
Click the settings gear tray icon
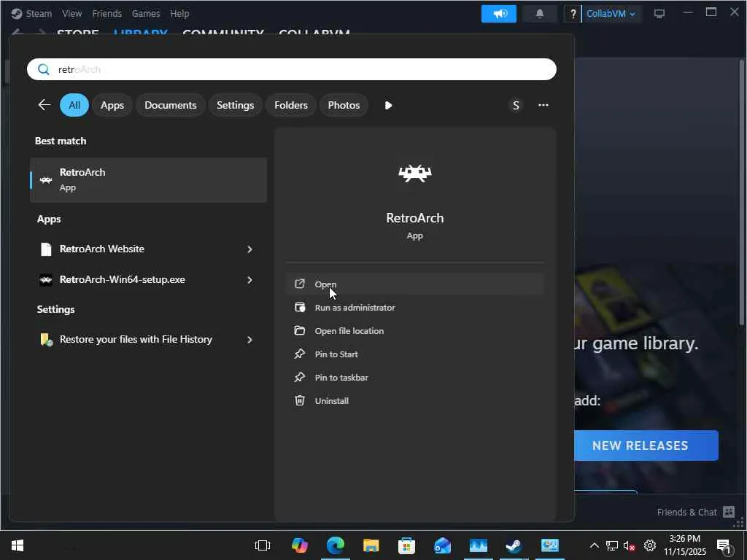tap(650, 545)
